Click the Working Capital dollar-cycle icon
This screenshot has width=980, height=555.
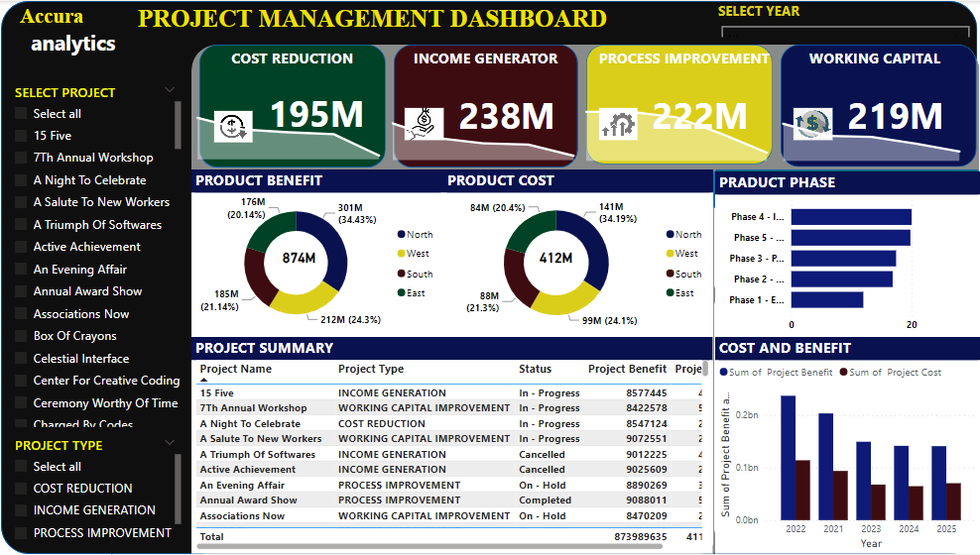coord(811,124)
